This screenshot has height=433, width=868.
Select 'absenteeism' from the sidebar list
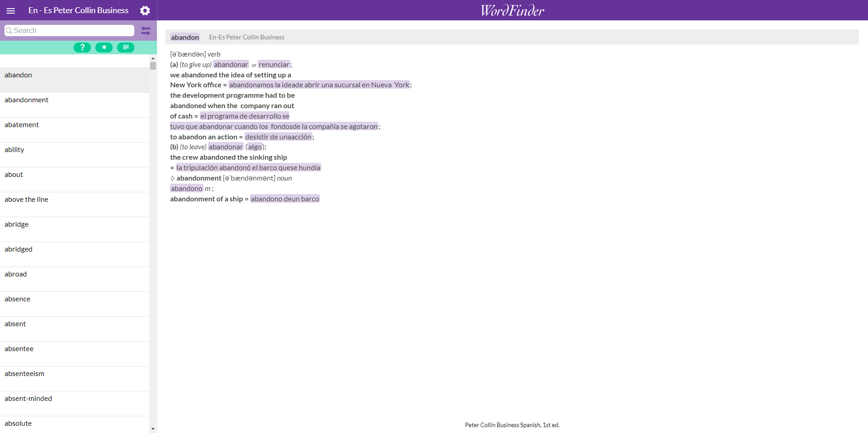[24, 373]
